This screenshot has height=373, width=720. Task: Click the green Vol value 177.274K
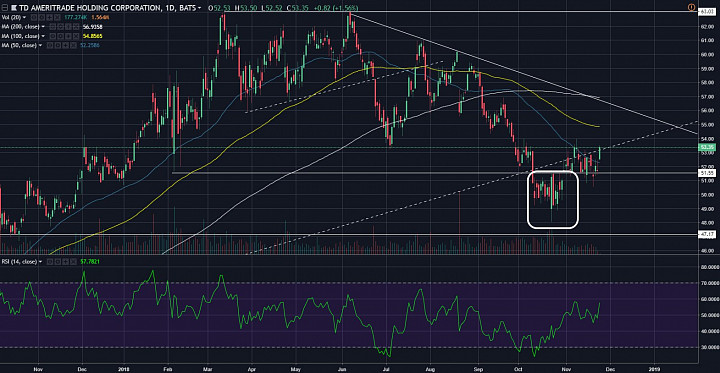pos(76,17)
